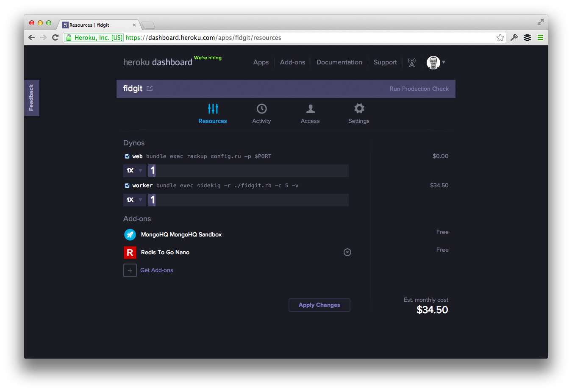Open web dyno 1X size dropdown
The image size is (572, 392).
point(135,171)
